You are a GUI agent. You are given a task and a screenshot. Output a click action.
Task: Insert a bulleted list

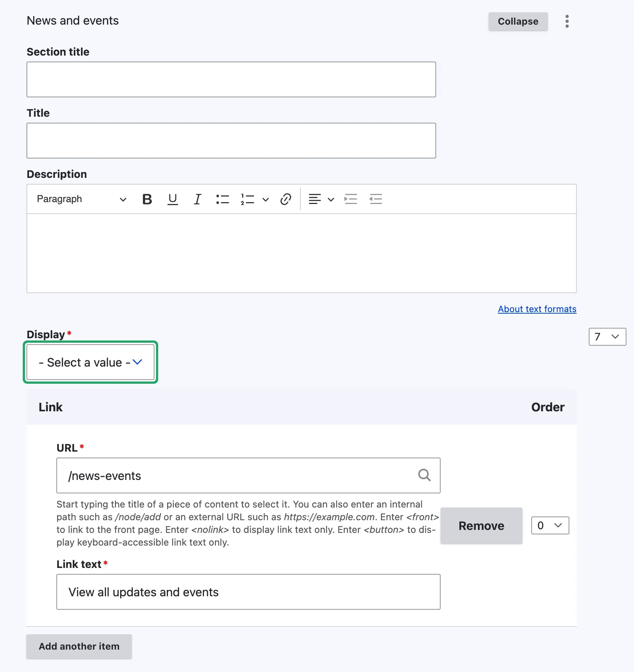(x=222, y=199)
